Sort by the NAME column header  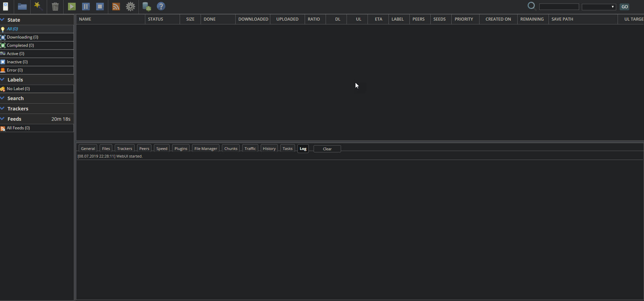111,19
